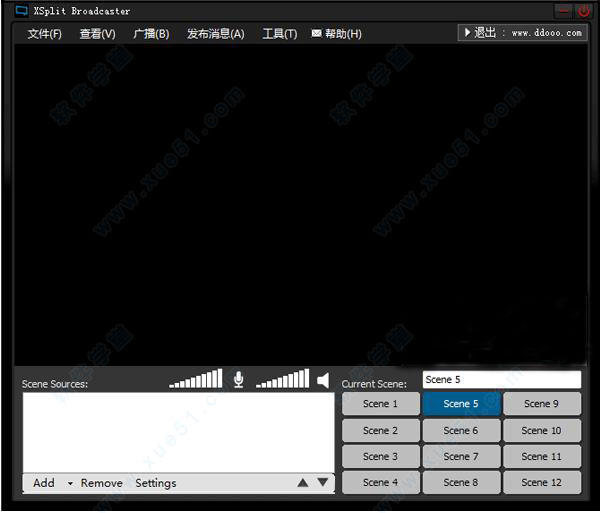Viewport: 600px width, 513px height.
Task: Adjust the speaker volume level bars
Action: (x=283, y=379)
